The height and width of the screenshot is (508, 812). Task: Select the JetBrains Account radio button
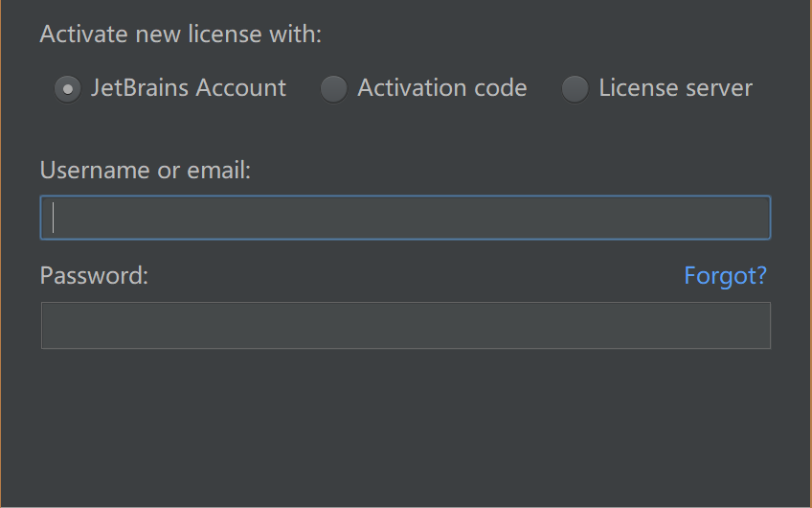click(68, 88)
